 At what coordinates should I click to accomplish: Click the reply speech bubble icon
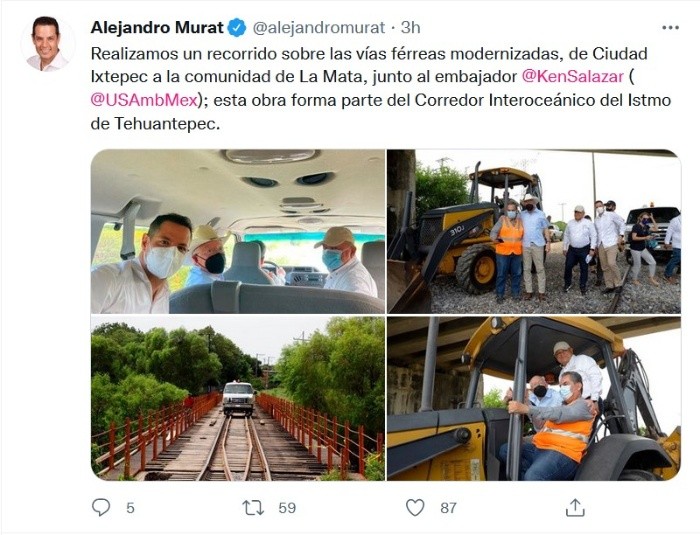pyautogui.click(x=101, y=507)
